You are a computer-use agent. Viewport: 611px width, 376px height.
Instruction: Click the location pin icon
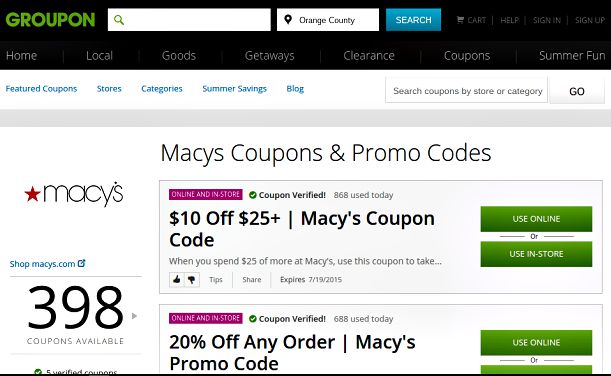pos(288,19)
